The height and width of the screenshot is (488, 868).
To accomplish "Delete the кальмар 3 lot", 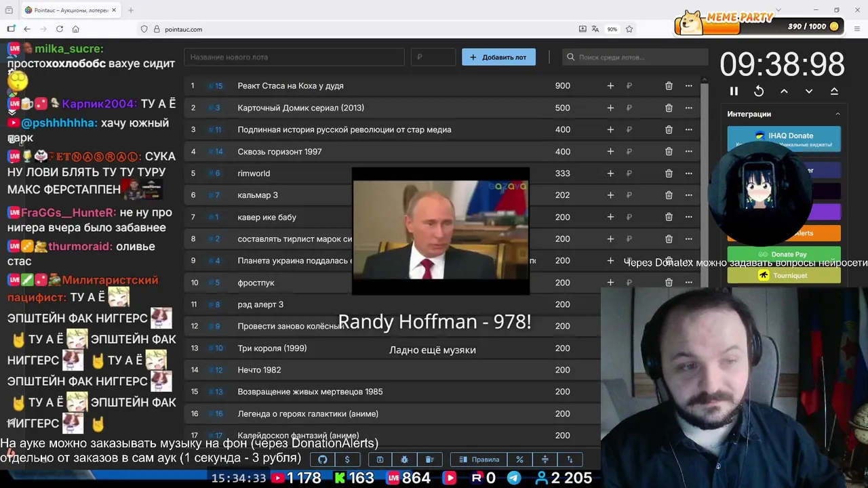I will [669, 195].
